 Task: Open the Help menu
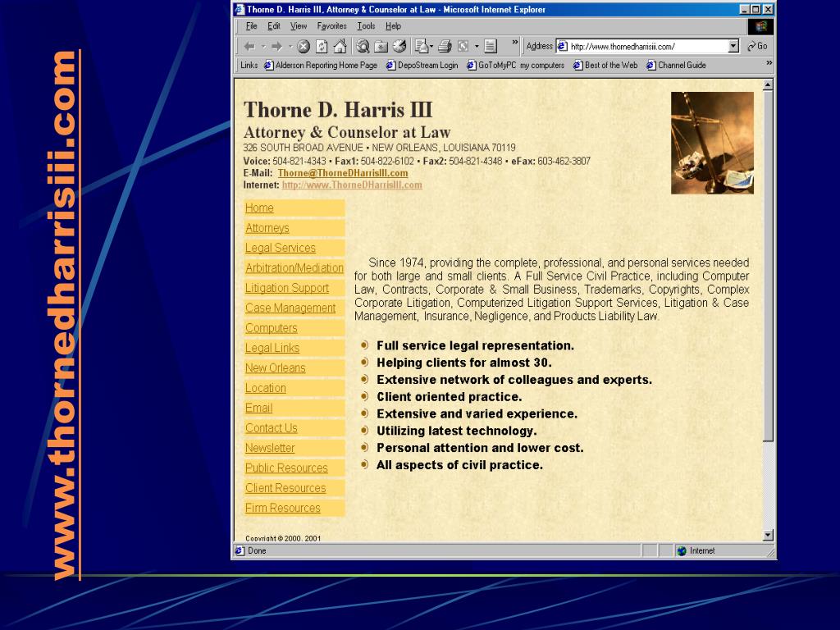pyautogui.click(x=393, y=26)
